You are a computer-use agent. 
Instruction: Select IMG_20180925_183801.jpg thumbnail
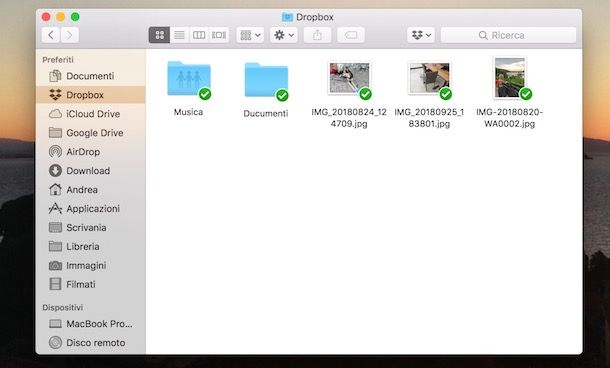click(x=429, y=78)
